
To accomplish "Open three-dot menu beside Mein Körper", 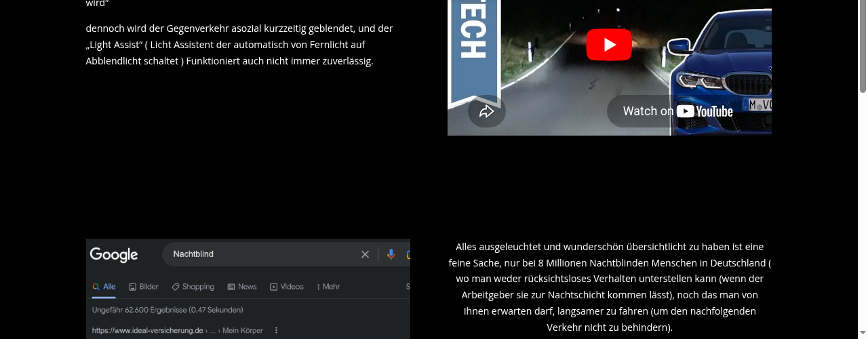I will pyautogui.click(x=276, y=331).
